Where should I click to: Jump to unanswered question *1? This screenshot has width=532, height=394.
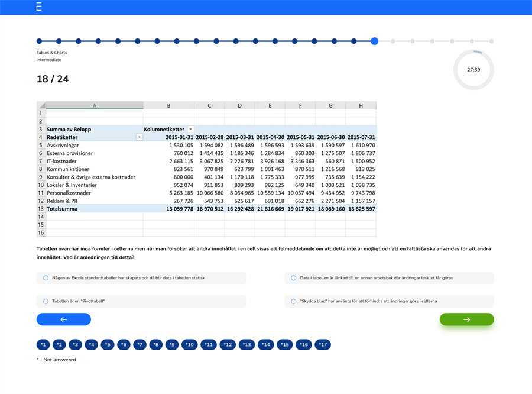(x=43, y=344)
